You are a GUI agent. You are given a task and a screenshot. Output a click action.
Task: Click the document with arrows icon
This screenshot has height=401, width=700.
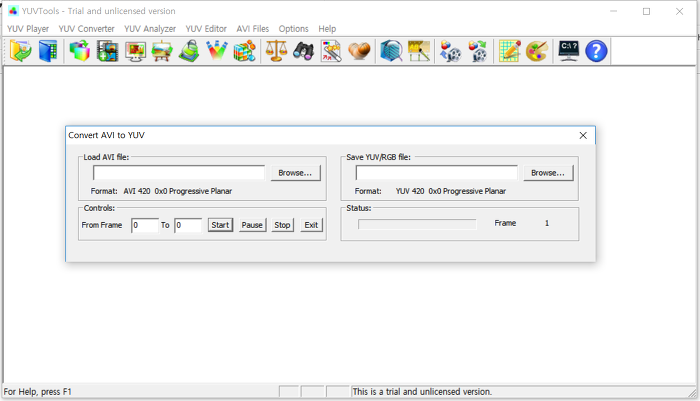pos(331,51)
